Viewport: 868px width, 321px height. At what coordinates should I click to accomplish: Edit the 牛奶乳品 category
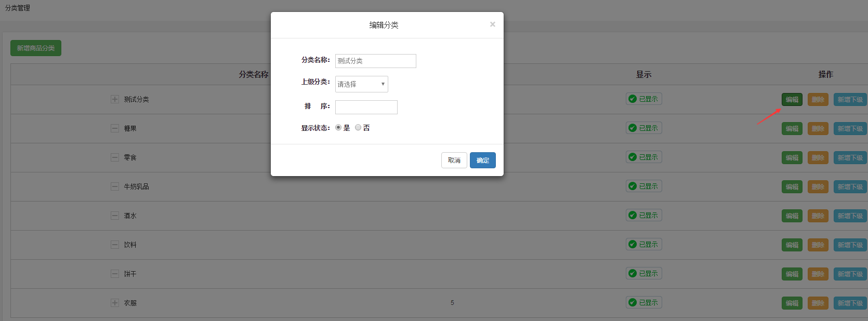coord(792,186)
